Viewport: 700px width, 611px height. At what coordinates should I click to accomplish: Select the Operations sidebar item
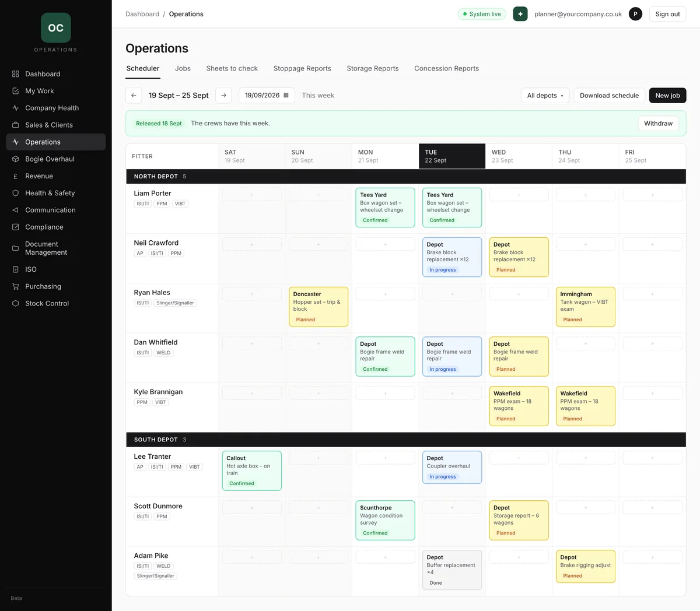[x=56, y=142]
